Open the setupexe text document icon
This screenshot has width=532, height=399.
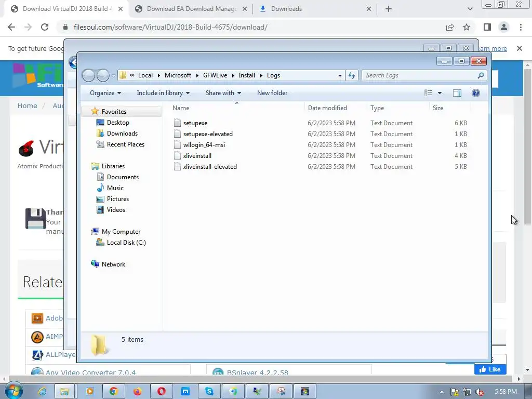click(x=177, y=123)
